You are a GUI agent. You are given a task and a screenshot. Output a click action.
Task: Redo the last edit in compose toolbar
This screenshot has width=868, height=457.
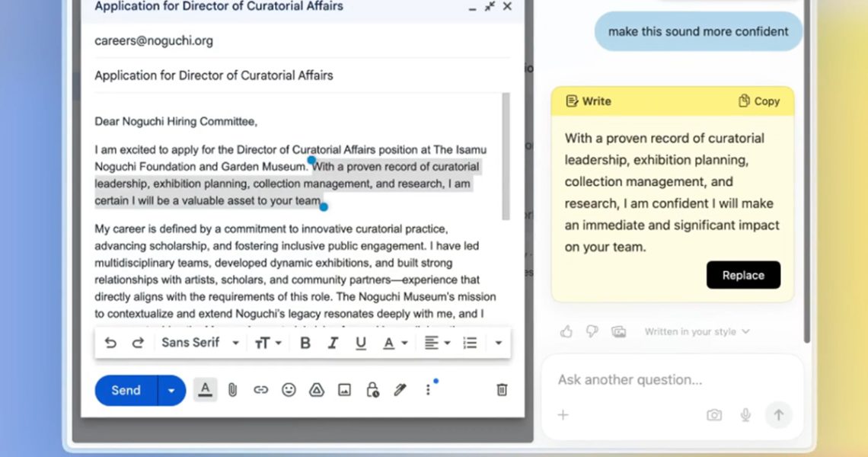click(138, 343)
